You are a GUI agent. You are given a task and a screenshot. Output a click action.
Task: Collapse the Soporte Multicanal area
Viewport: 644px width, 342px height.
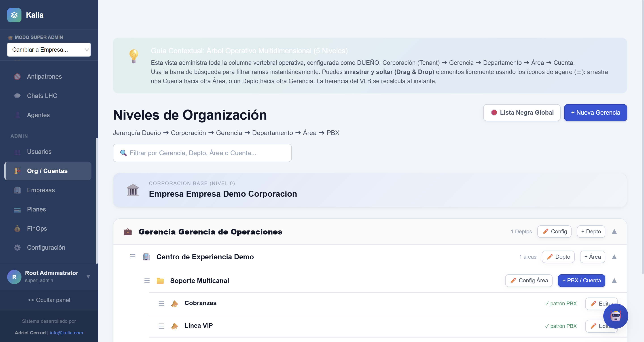point(614,281)
